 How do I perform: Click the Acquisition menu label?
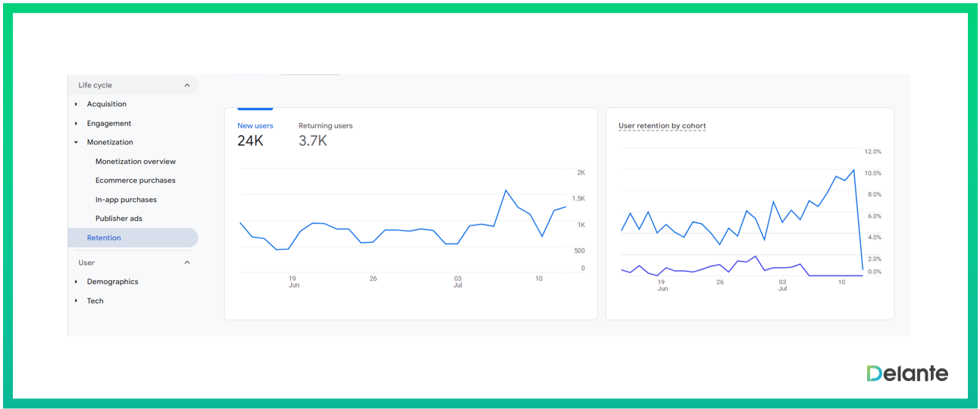pyautogui.click(x=106, y=104)
